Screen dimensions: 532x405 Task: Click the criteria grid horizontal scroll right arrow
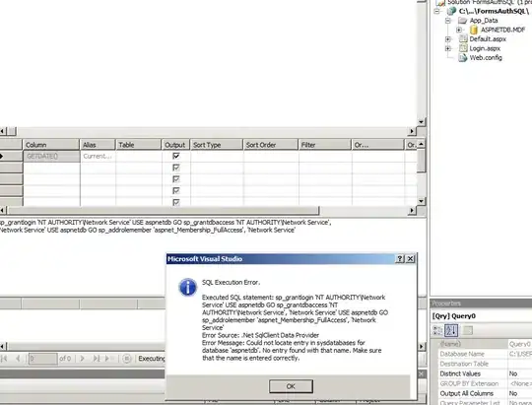point(412,211)
